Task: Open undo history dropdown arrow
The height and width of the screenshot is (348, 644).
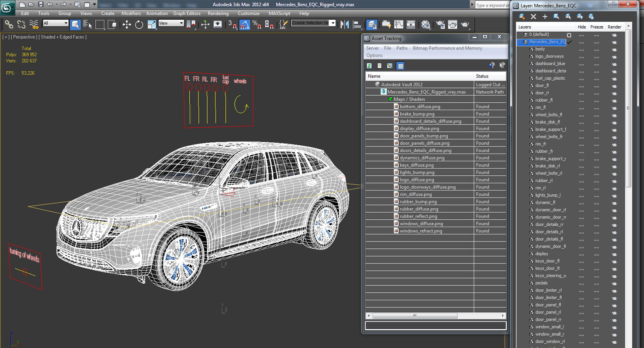Action: pos(56,4)
